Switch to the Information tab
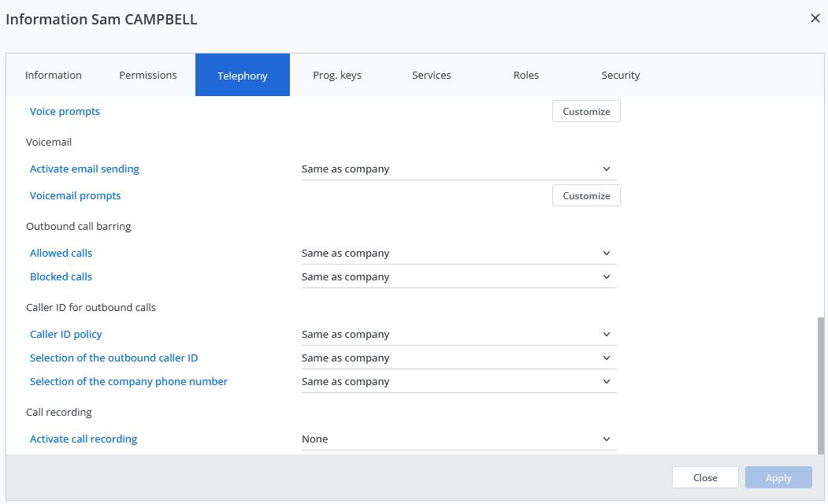This screenshot has height=504, width=828. click(x=54, y=76)
